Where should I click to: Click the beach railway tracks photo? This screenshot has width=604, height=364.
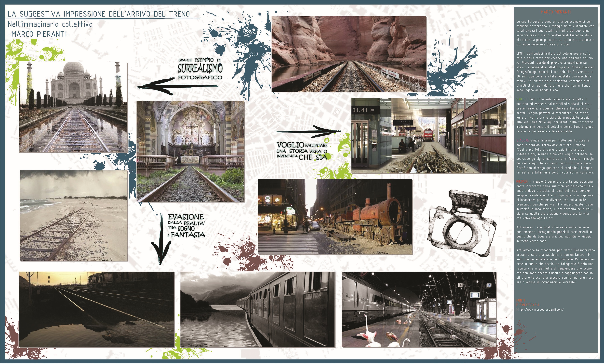pyautogui.click(x=74, y=216)
